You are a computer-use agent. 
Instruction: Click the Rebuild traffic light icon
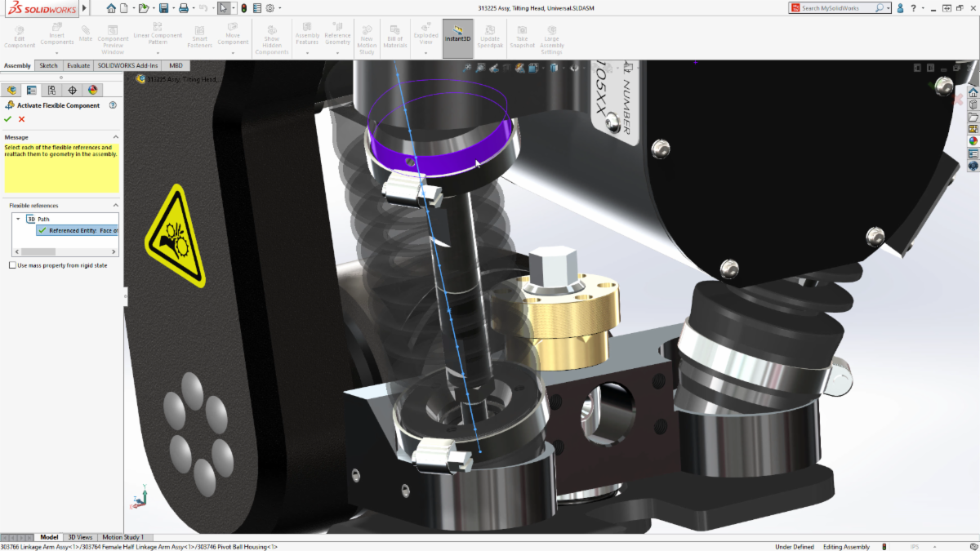point(243,8)
